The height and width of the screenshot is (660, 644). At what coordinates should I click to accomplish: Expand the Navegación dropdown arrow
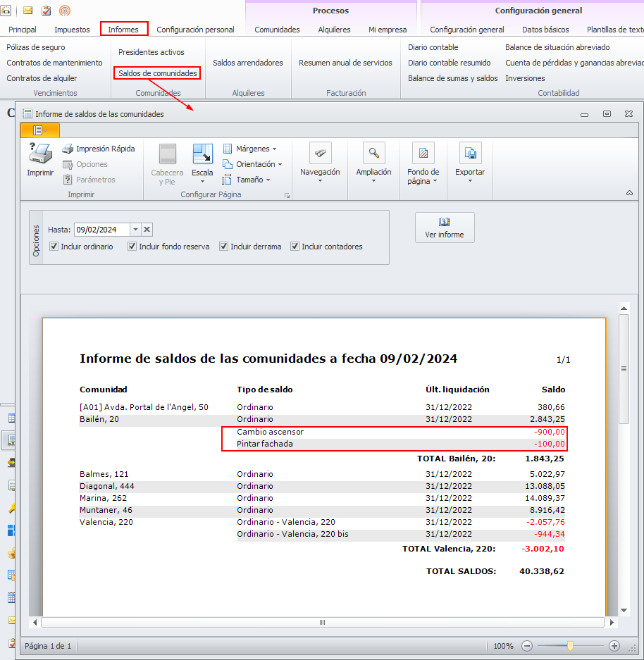pyautogui.click(x=321, y=181)
